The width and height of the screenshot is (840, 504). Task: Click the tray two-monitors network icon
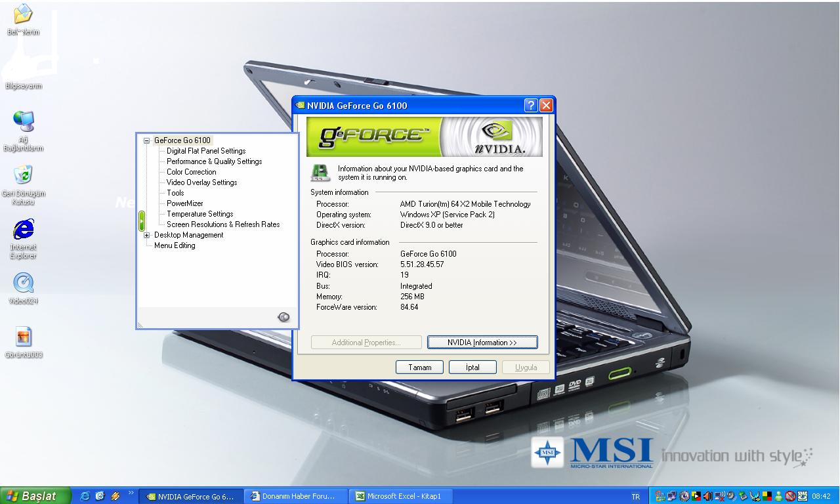click(672, 496)
